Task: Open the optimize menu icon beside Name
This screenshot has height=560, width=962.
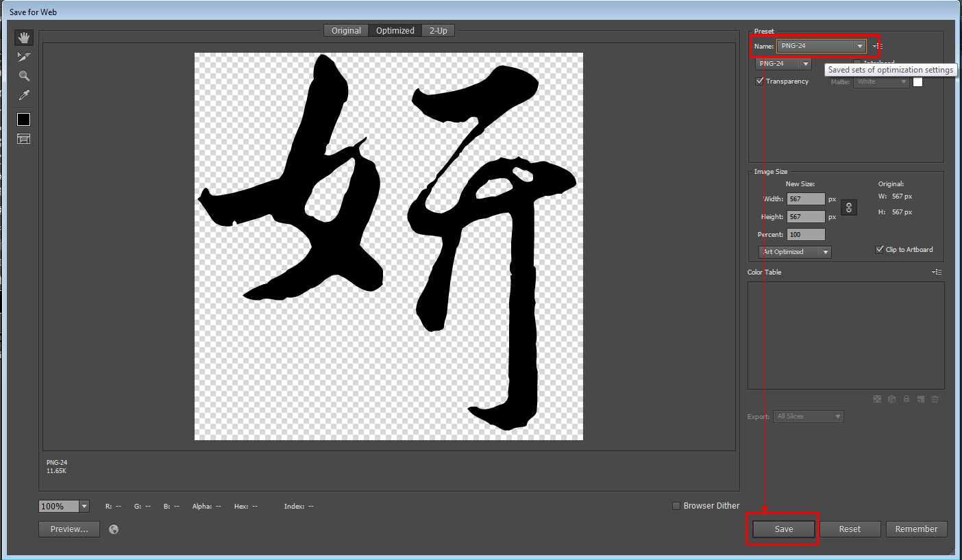Action: tap(878, 46)
